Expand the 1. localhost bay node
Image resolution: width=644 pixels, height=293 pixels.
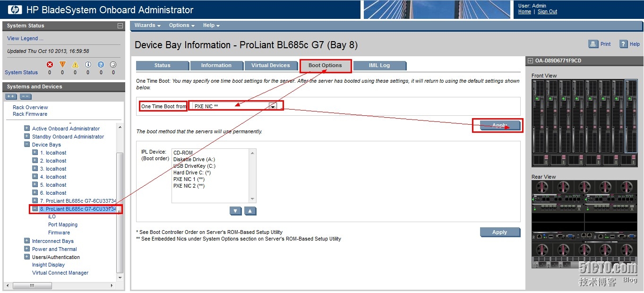(35, 152)
